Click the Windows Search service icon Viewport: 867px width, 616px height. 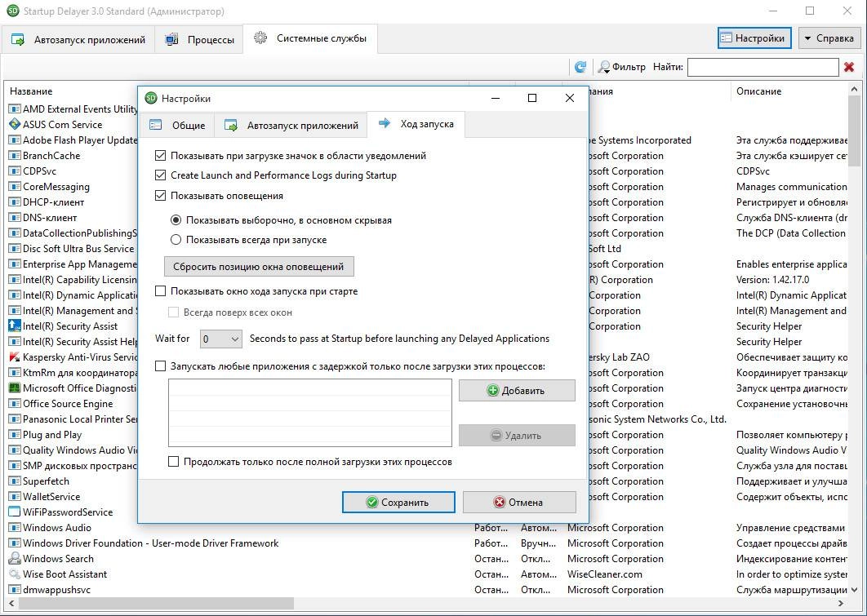tap(15, 559)
